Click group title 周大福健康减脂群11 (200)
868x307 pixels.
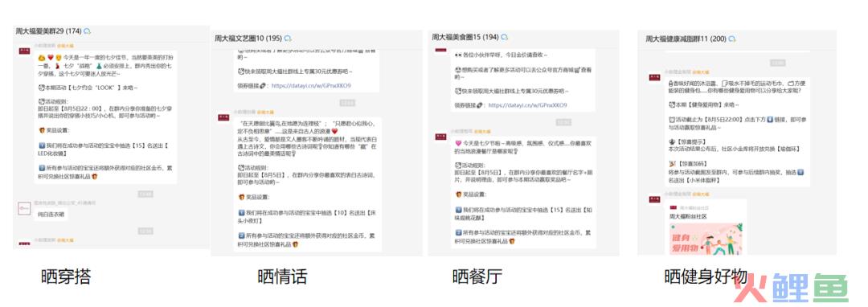(686, 39)
